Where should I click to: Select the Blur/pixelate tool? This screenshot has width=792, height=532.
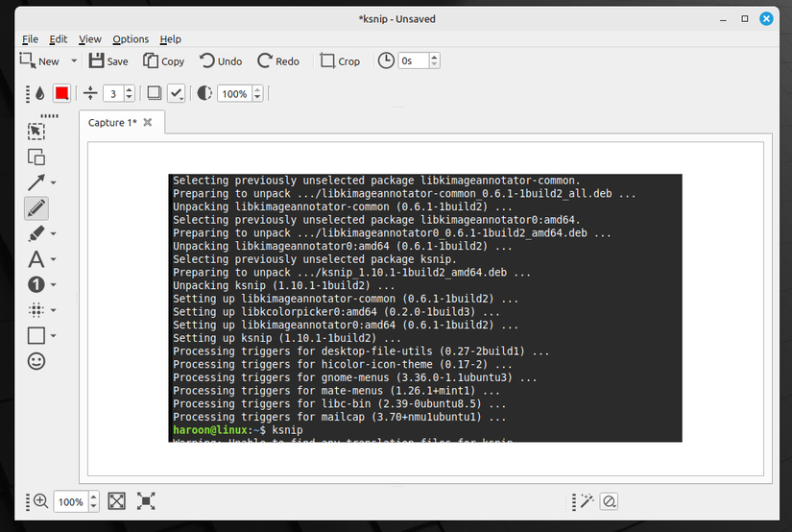pyautogui.click(x=36, y=310)
